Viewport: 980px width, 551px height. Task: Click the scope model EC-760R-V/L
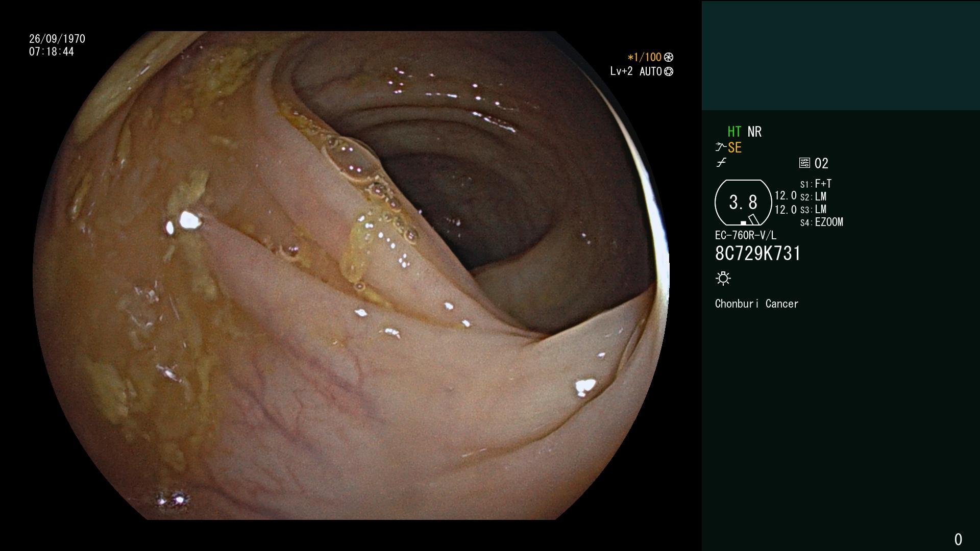745,235
